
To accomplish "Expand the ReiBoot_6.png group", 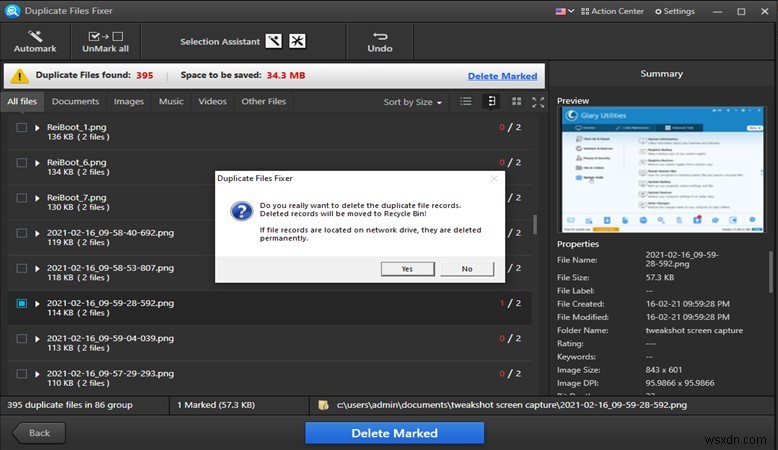I will pyautogui.click(x=37, y=163).
